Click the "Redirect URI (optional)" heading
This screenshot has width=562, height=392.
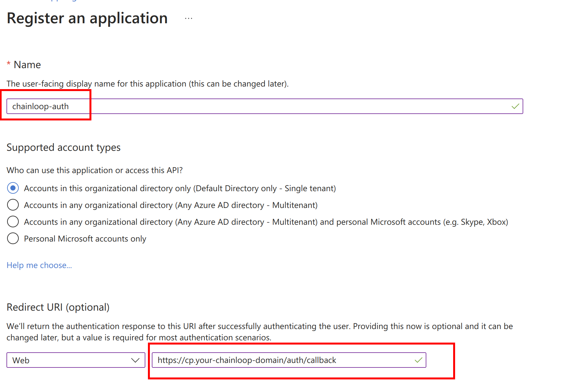[58, 307]
